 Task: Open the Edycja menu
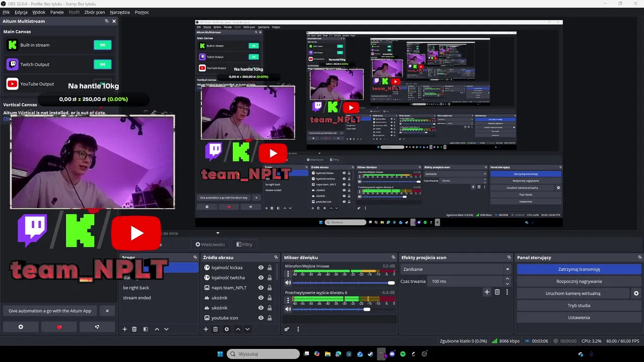click(21, 12)
